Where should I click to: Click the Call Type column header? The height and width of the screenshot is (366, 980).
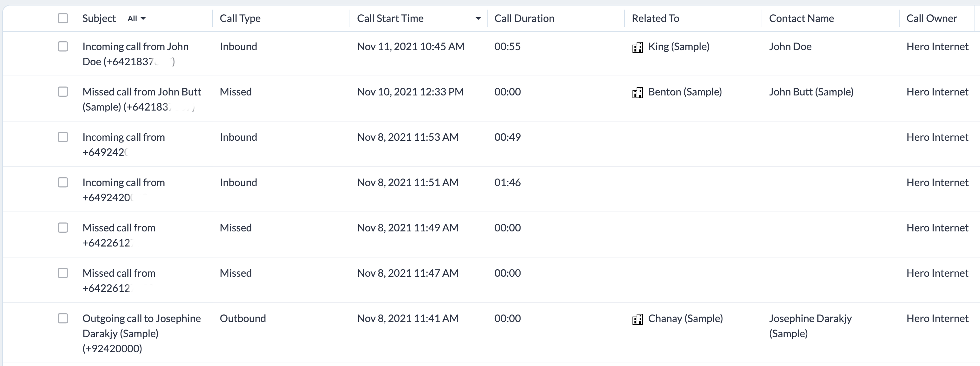tap(240, 18)
